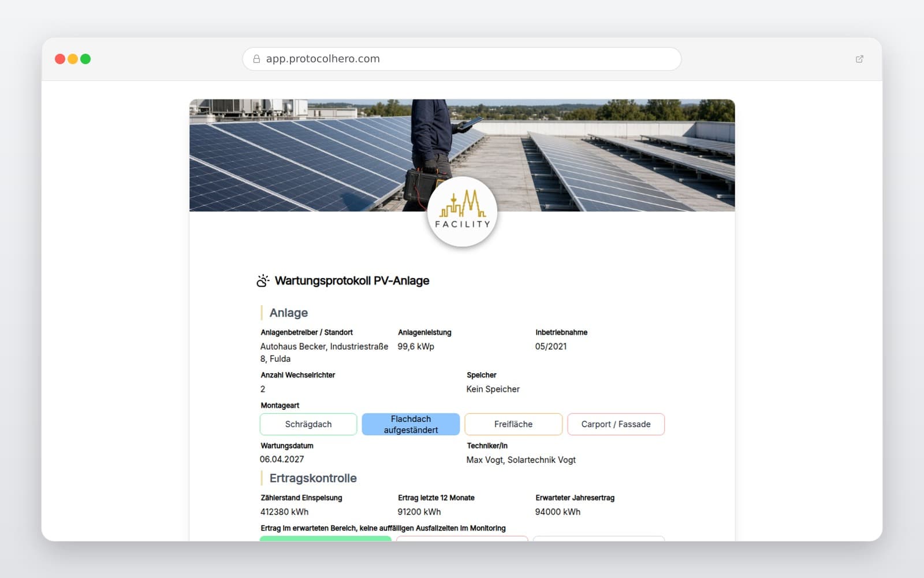Click the 'Ertrag letzte 12 Monate' label

pos(436,498)
